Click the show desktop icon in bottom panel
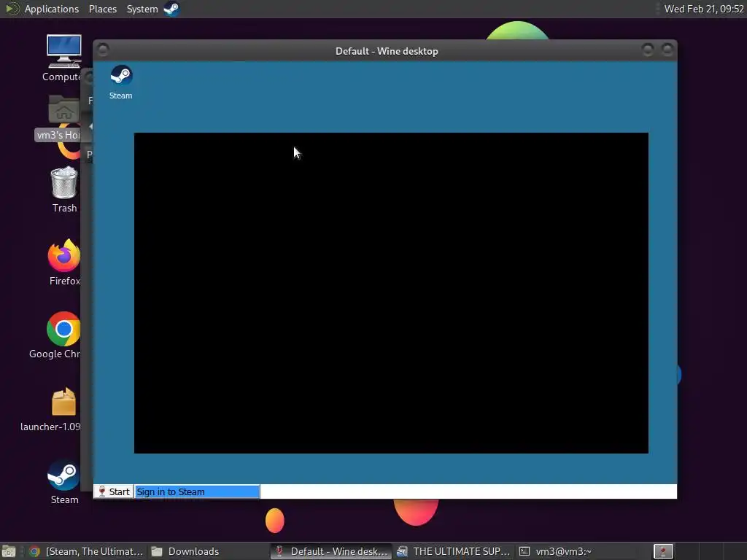The image size is (747, 560). (9, 551)
